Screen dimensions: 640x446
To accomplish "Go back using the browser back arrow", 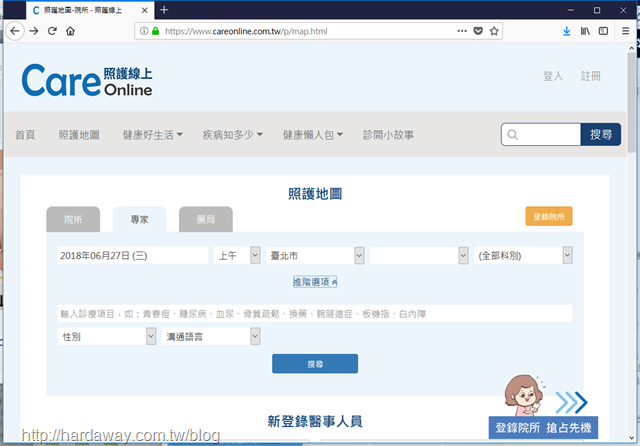I will click(15, 31).
